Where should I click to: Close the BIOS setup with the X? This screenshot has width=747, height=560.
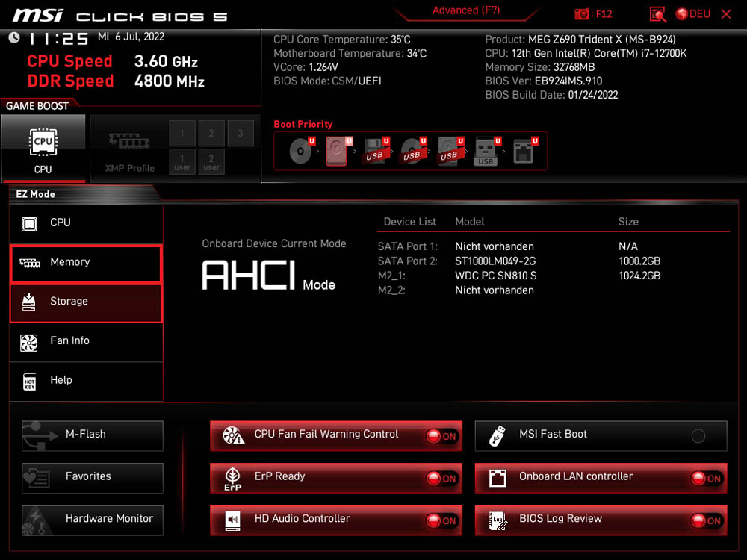pyautogui.click(x=726, y=14)
